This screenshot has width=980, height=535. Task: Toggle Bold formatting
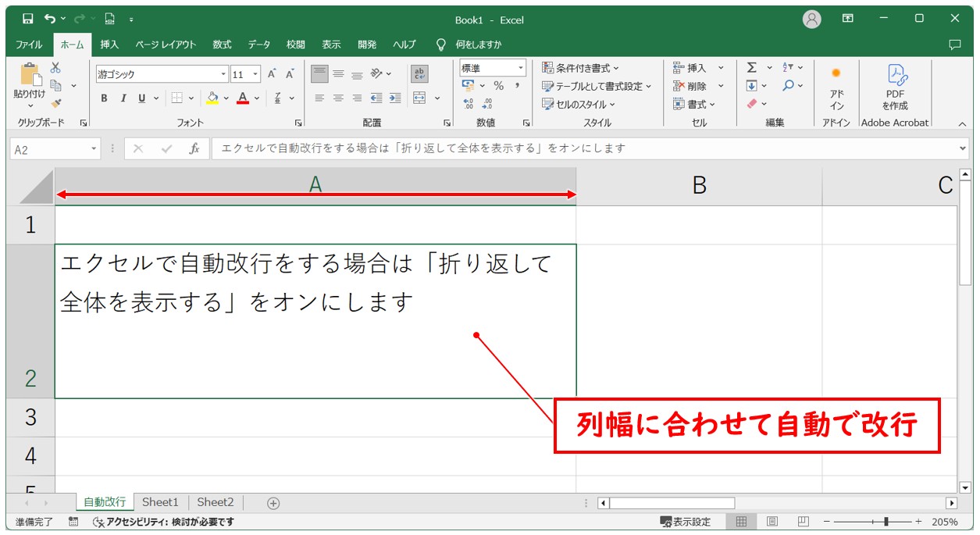tap(104, 98)
